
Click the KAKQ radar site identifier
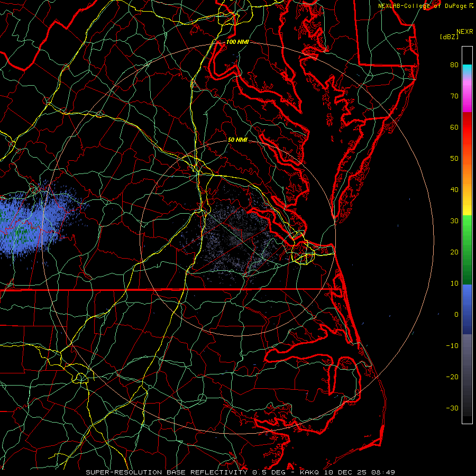click(309, 472)
